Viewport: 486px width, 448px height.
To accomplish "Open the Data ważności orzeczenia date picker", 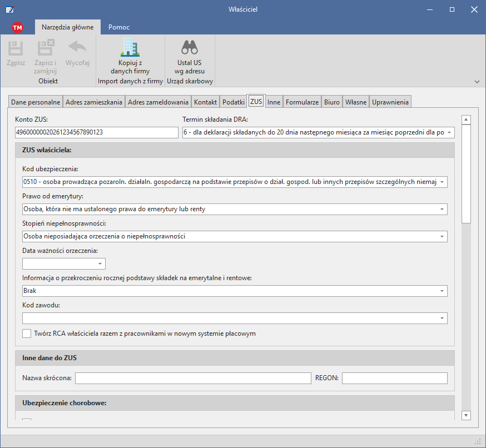I will (100, 263).
